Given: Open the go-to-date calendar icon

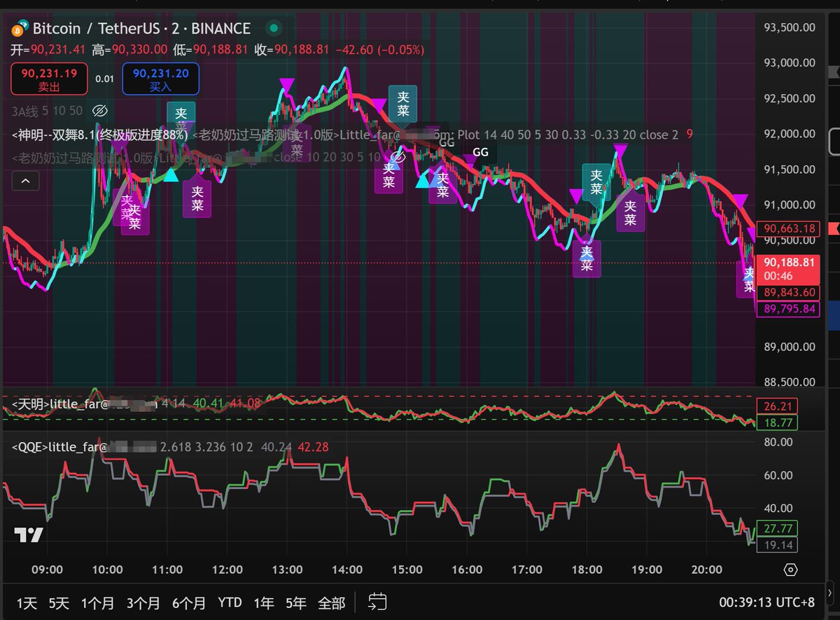Looking at the screenshot, I should (378, 602).
